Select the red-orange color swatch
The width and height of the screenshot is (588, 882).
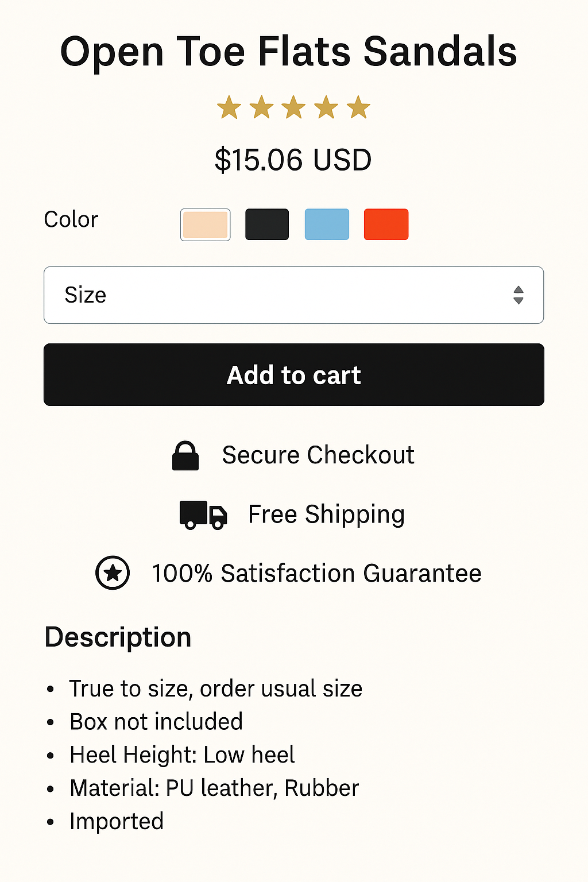[386, 225]
